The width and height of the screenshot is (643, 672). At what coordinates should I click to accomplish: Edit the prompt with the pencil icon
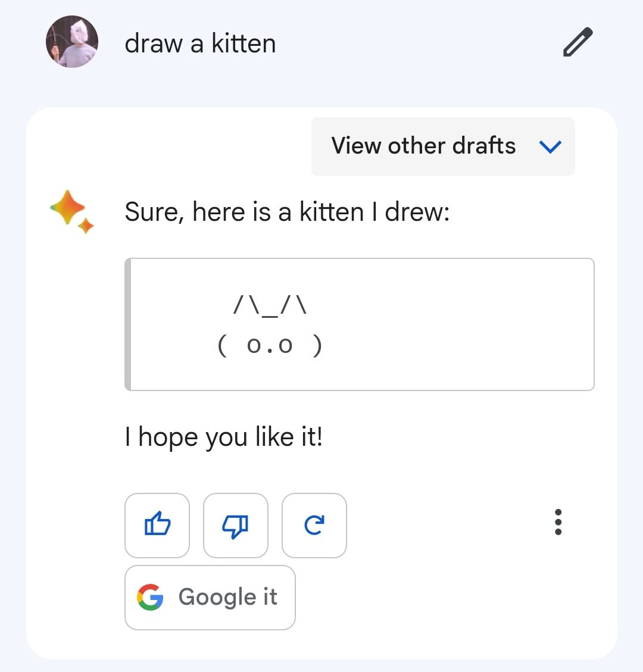point(578,42)
